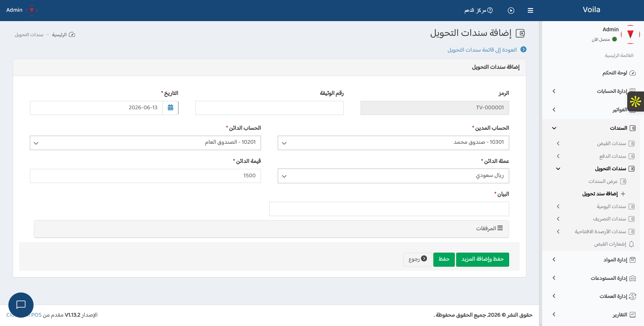Screen dimensions: 644x326
Task: Click the plus icon of إضافة سند تحويل
Action: pos(623,194)
